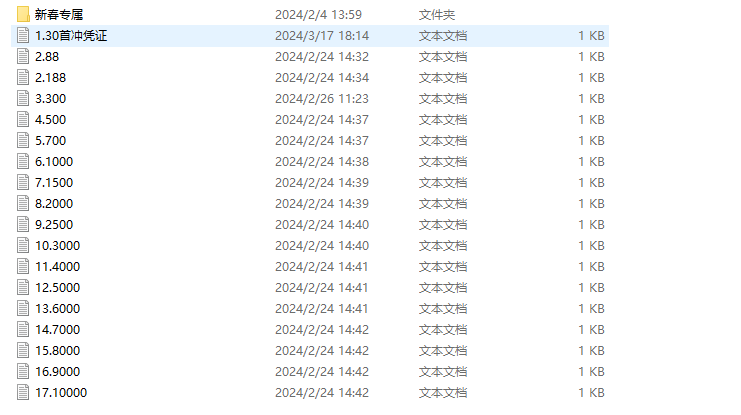The width and height of the screenshot is (741, 415).
Task: Click the 7.1500 file name
Action: (x=54, y=182)
